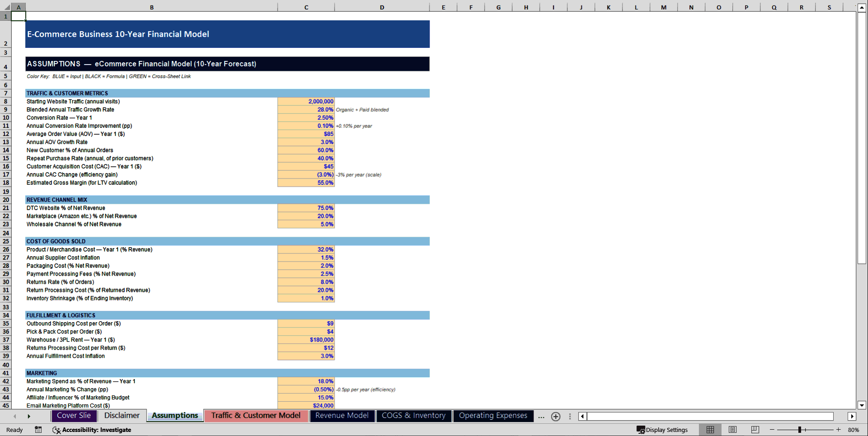The height and width of the screenshot is (436, 868).
Task: Switch to the Revenue Model tab
Action: 342,415
